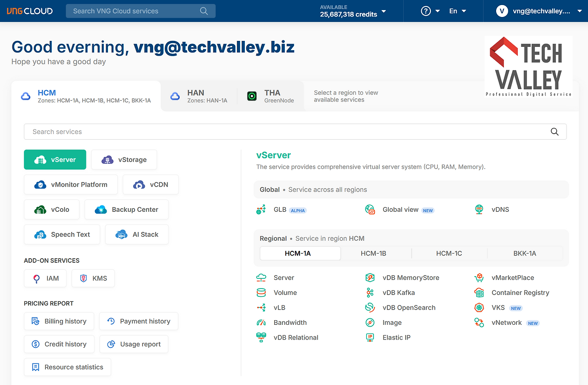Click the Tech Valley logo image
The width and height of the screenshot is (588, 385).
pos(528,67)
